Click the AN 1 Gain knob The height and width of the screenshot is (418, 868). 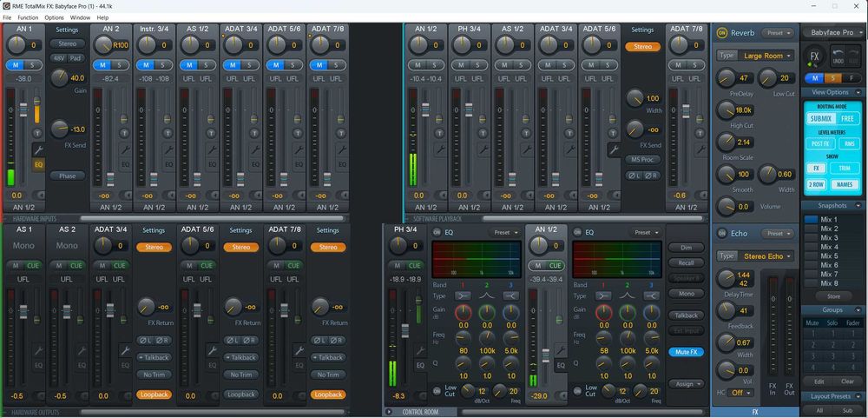click(59, 78)
